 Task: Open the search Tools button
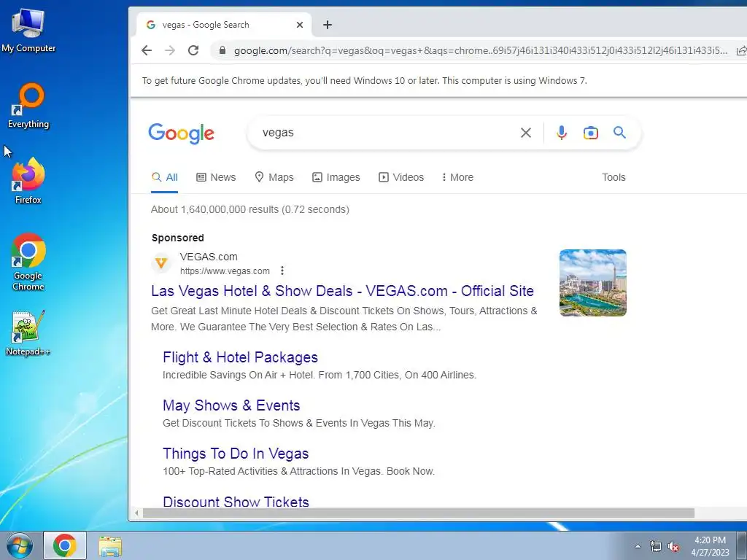click(614, 177)
